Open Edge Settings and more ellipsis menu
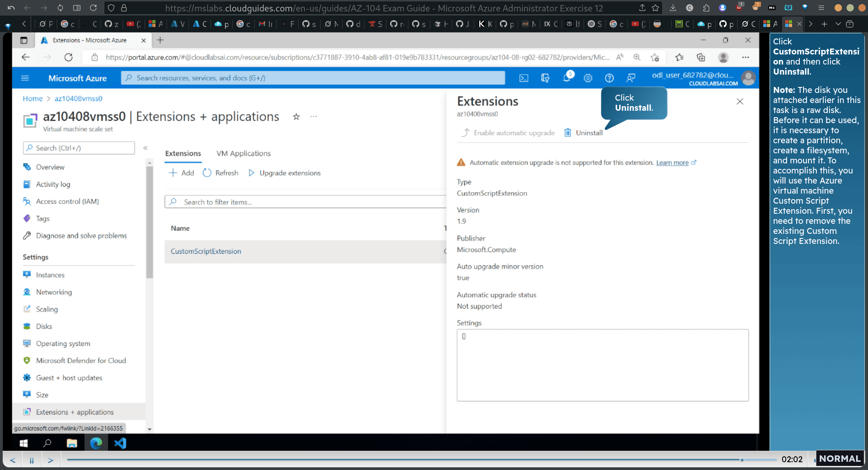 [745, 57]
